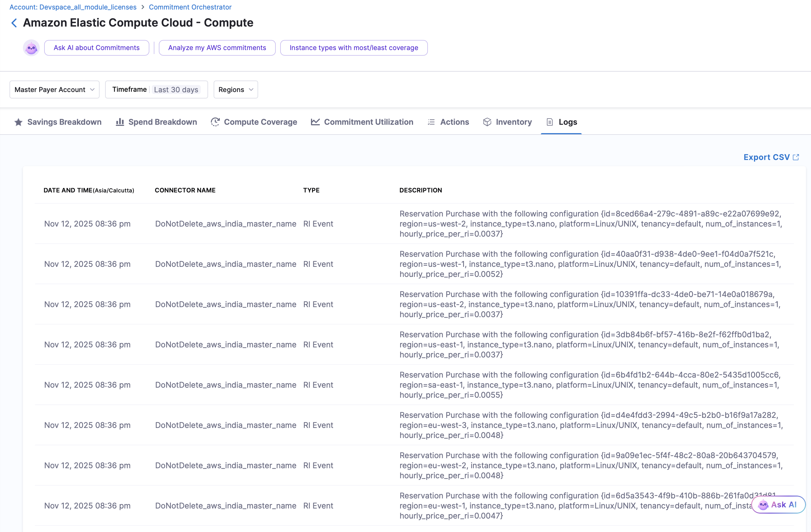Open the floating Ask AI button

[778, 504]
